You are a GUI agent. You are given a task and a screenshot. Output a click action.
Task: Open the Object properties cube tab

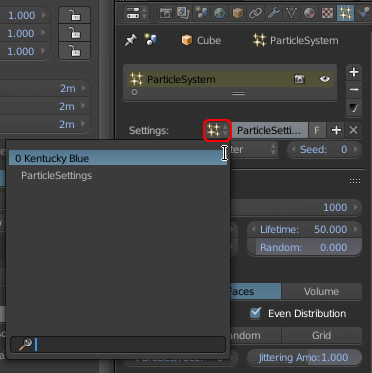[x=237, y=13]
